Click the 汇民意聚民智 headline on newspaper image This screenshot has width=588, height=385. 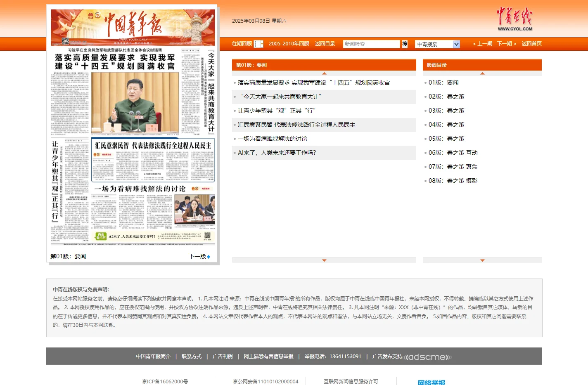click(153, 145)
